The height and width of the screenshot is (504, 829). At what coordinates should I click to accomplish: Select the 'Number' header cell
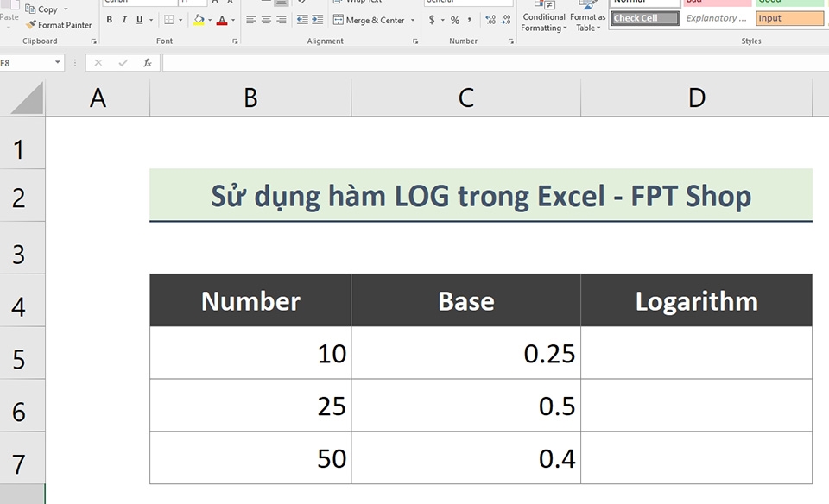pyautogui.click(x=250, y=300)
